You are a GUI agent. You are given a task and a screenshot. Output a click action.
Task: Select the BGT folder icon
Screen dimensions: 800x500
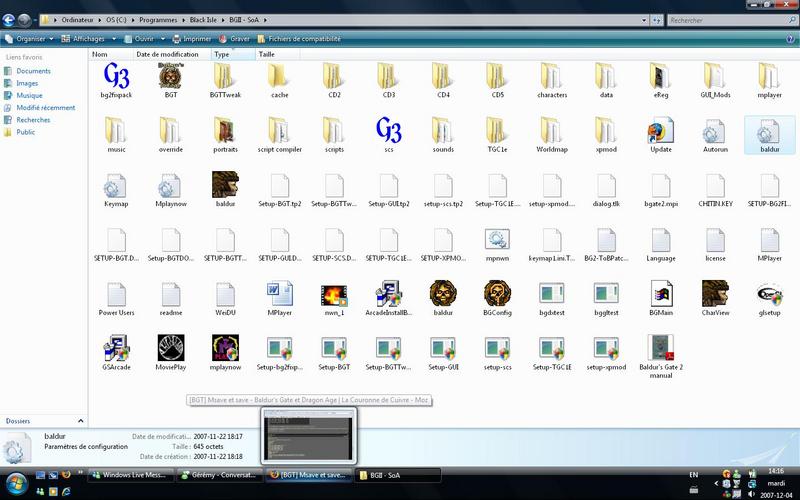(170, 76)
